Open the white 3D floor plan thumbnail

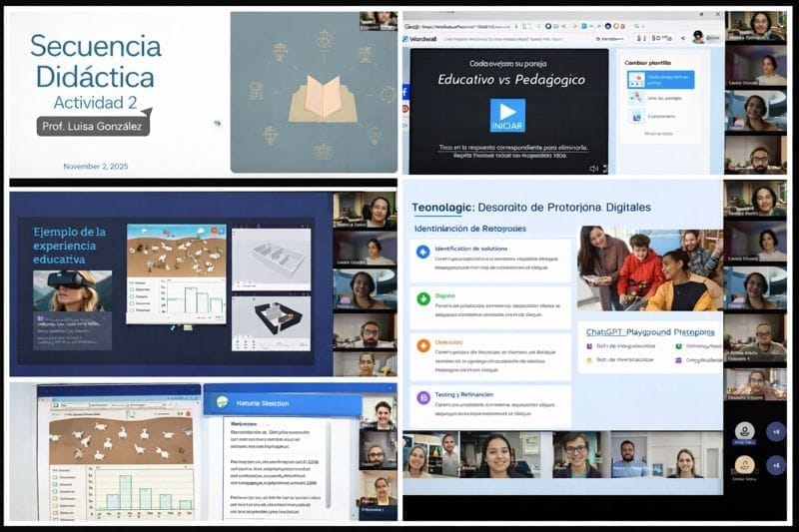271,260
